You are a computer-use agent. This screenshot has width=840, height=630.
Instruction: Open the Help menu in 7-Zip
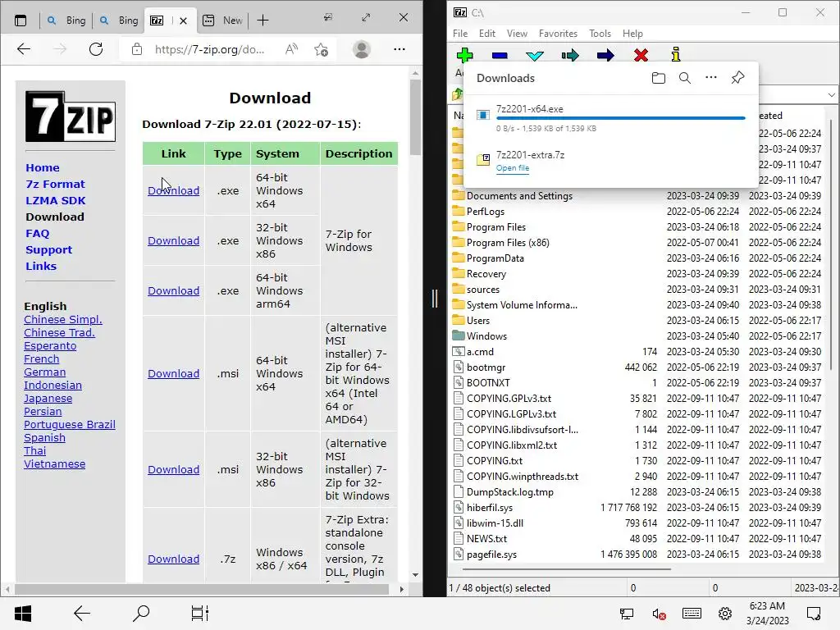632,33
